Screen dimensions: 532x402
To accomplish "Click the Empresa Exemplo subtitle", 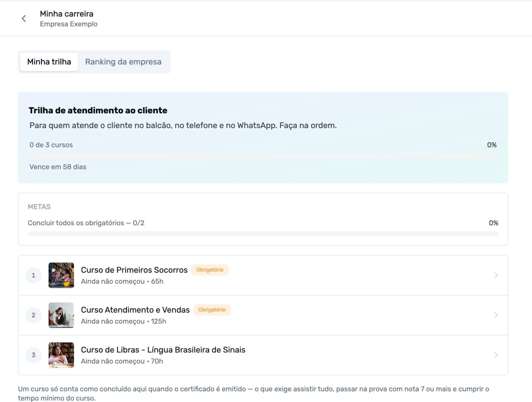I will click(69, 24).
